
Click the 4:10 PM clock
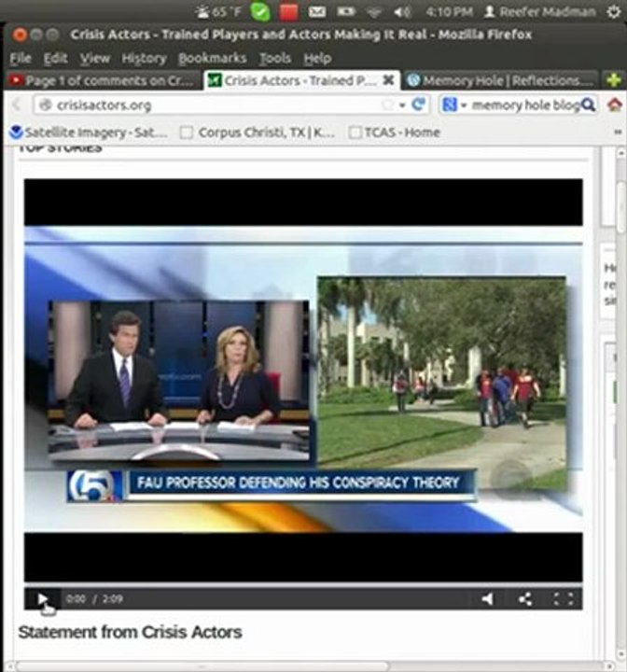point(449,11)
